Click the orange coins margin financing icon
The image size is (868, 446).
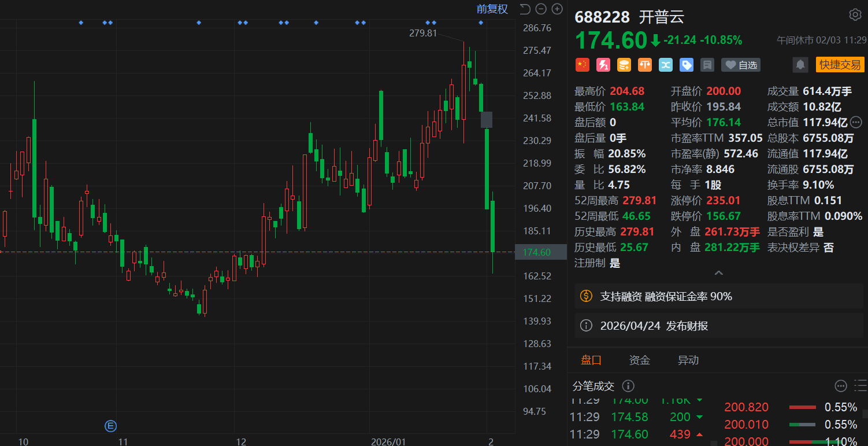624,65
